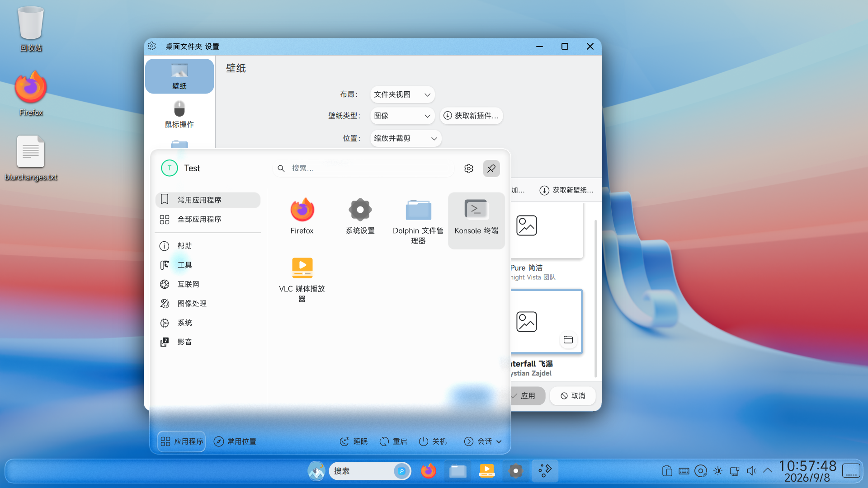This screenshot has height=488, width=868.
Task: Click the launcher configure gear icon
Action: tap(469, 169)
